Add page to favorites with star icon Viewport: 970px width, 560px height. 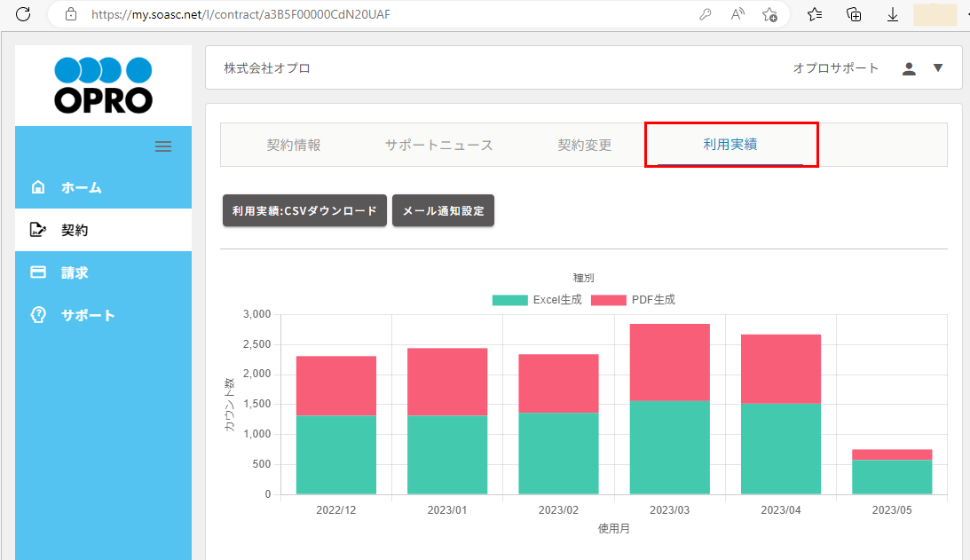click(x=769, y=14)
